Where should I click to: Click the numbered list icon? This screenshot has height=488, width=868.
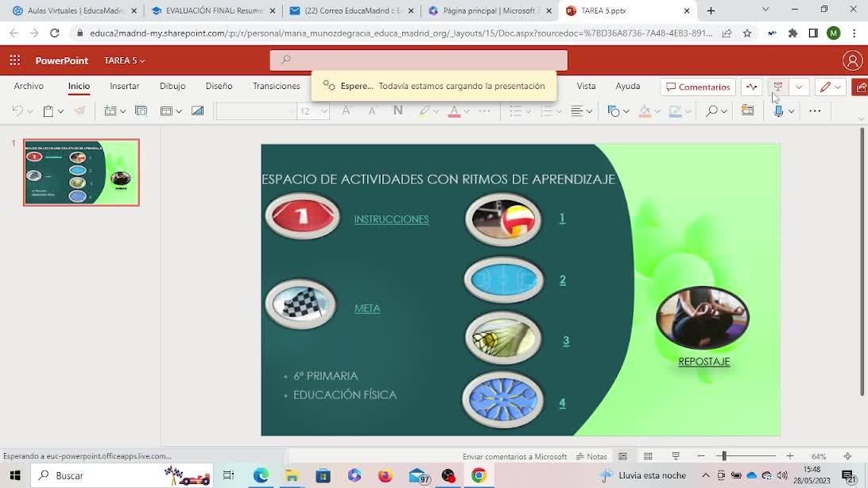[x=546, y=111]
